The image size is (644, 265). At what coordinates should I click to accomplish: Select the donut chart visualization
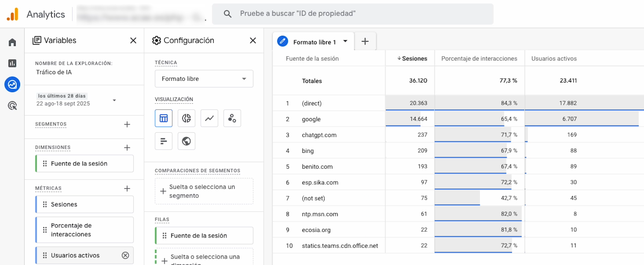click(187, 118)
